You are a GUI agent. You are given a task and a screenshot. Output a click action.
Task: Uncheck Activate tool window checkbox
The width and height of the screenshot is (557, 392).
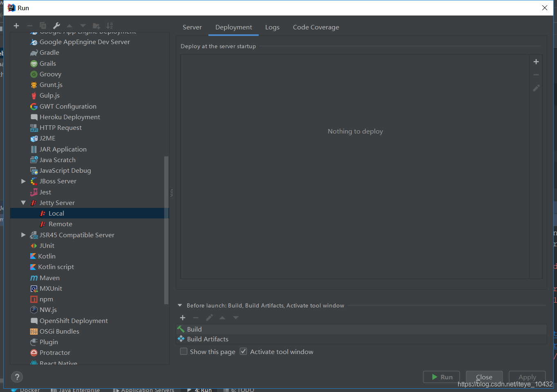coord(244,352)
